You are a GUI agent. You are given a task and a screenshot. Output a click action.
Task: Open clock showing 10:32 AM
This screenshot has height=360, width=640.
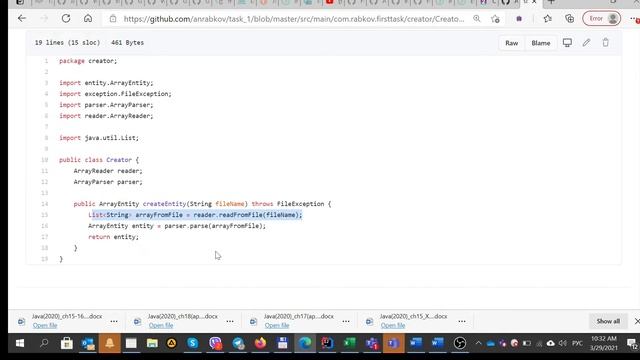pyautogui.click(x=604, y=343)
